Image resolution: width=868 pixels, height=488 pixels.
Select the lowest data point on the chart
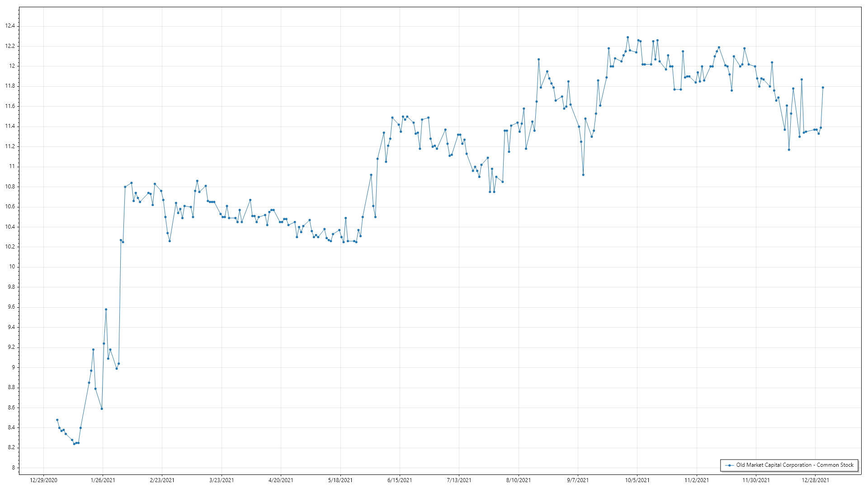(x=74, y=444)
